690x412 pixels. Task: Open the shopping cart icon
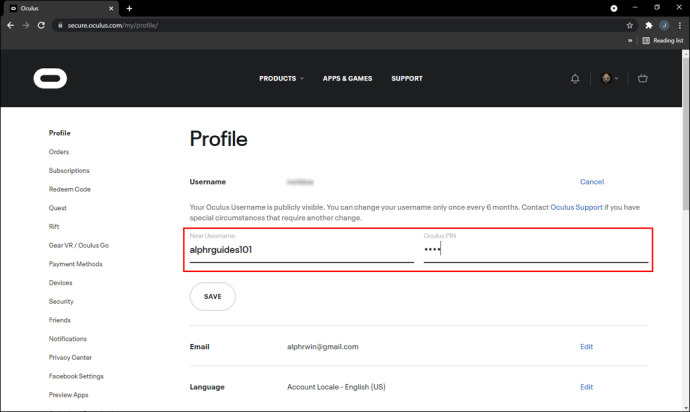(x=642, y=78)
